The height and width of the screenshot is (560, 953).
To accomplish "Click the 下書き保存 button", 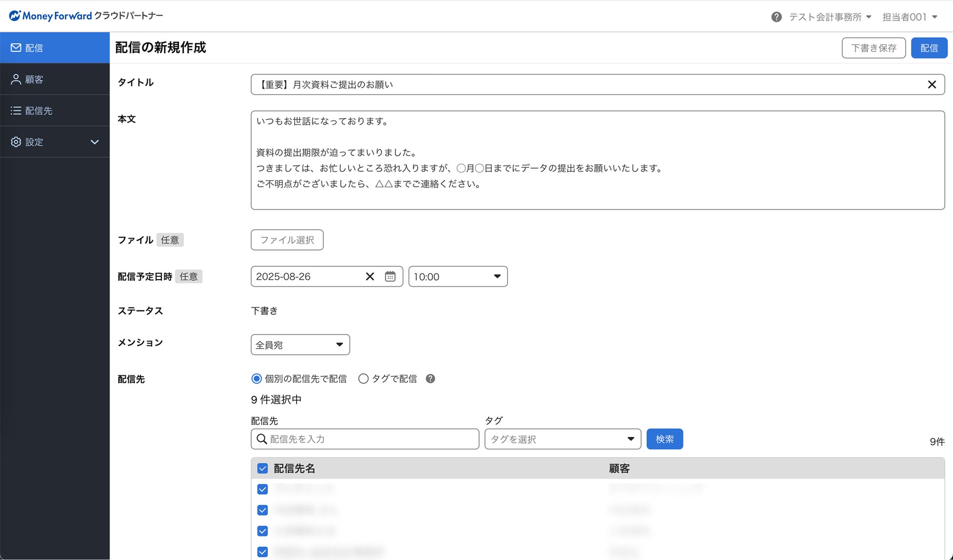I will (x=873, y=48).
